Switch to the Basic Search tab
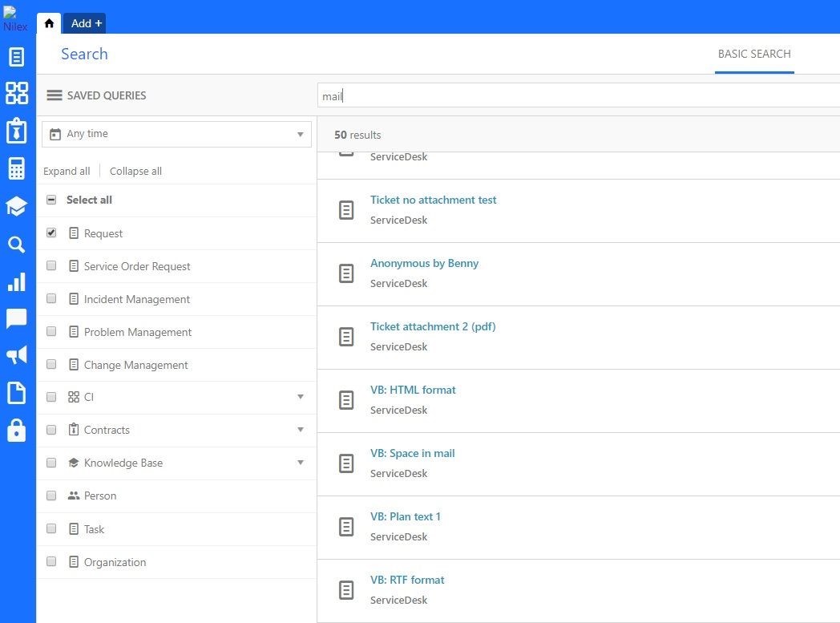The height and width of the screenshot is (623, 840). (x=754, y=54)
